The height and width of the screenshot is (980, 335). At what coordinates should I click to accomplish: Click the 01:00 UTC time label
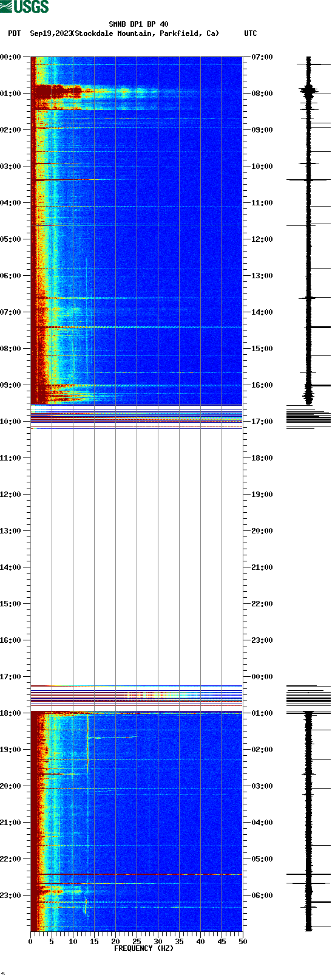click(x=262, y=713)
